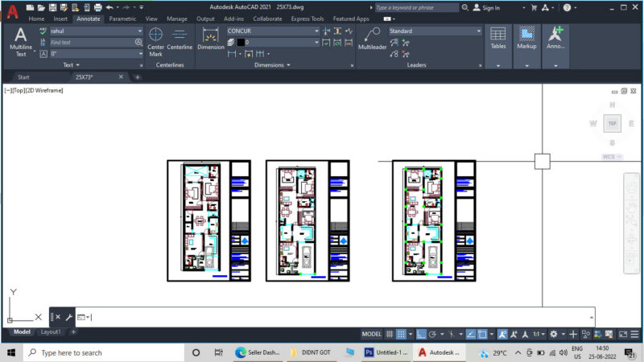Click the Clean Screen icon in status bar

pyautogui.click(x=623, y=334)
